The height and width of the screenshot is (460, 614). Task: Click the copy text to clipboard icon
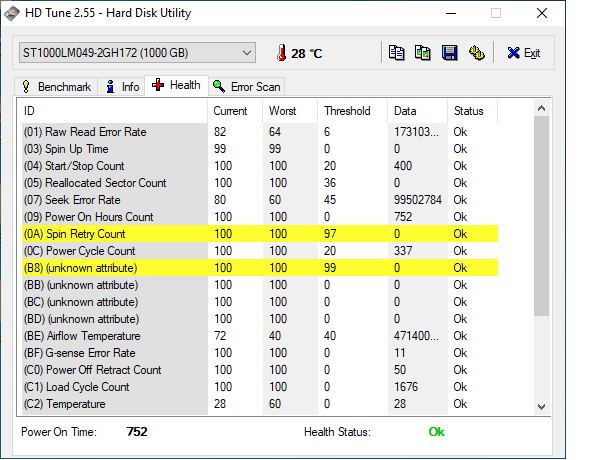click(397, 53)
